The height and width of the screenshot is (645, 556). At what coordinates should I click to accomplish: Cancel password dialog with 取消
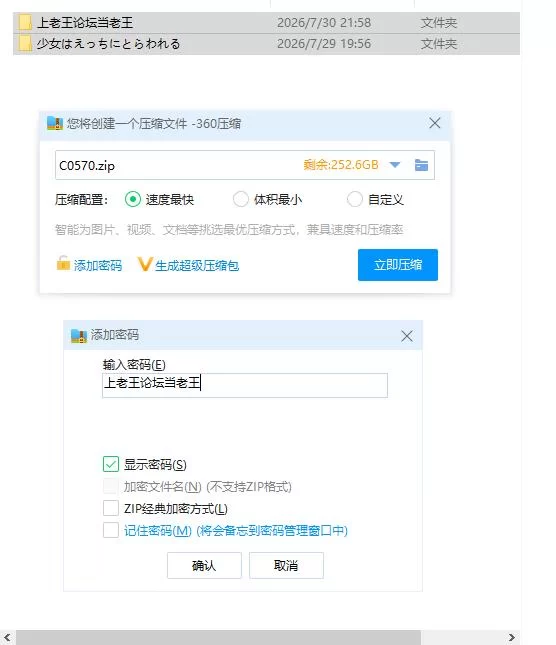286,566
